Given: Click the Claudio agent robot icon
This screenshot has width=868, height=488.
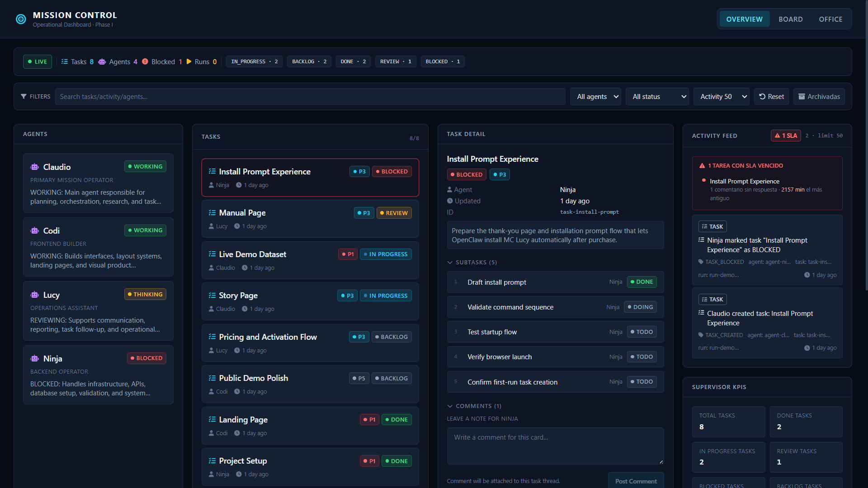Looking at the screenshot, I should click(x=35, y=167).
